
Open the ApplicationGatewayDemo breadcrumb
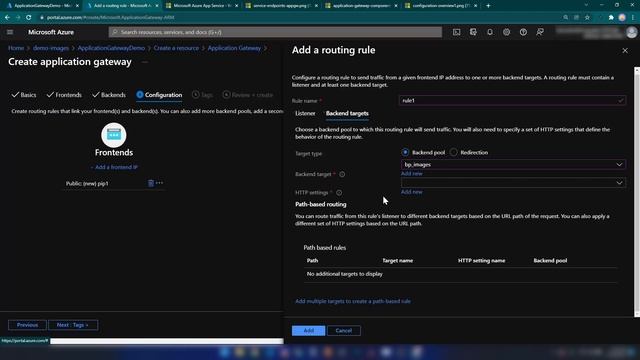tap(111, 48)
